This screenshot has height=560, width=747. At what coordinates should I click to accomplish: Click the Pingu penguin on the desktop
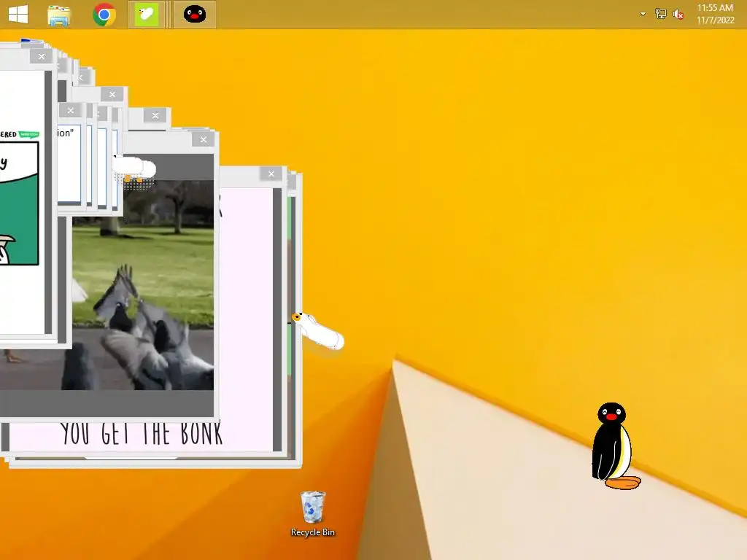(x=615, y=446)
